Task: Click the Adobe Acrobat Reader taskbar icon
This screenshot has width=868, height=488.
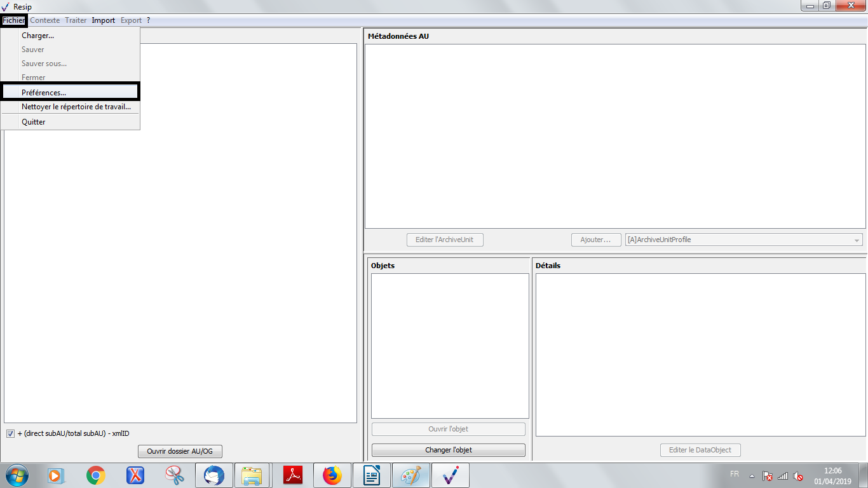Action: (x=292, y=475)
